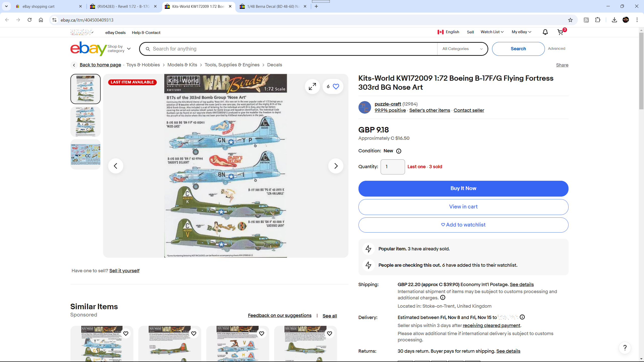Click Condition info icon
The height and width of the screenshot is (362, 644).
click(399, 151)
